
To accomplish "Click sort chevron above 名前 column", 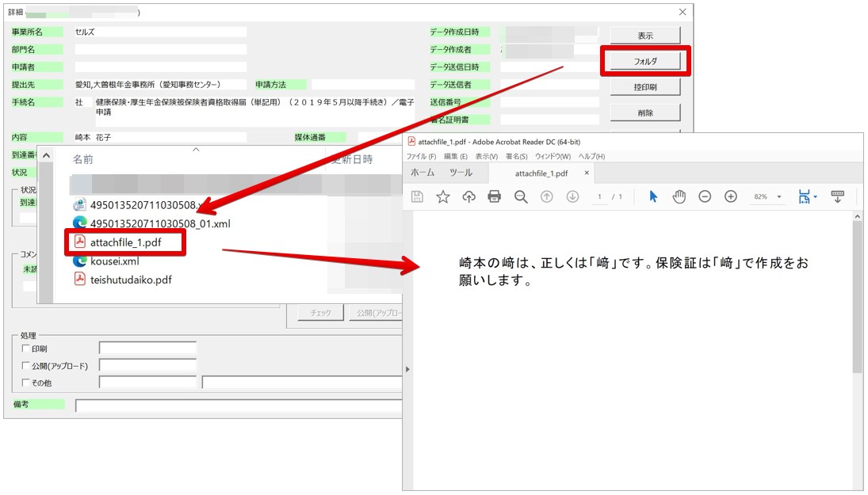I will (x=196, y=150).
